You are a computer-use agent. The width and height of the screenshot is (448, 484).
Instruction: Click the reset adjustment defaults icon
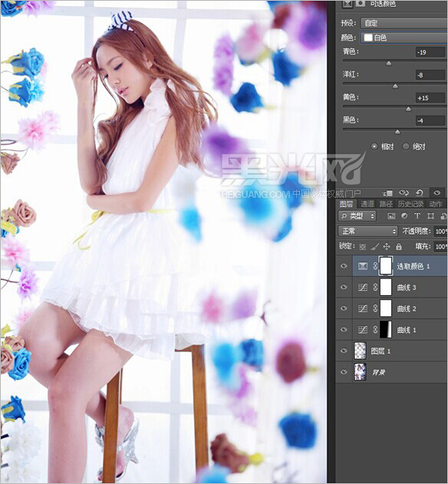coord(420,193)
